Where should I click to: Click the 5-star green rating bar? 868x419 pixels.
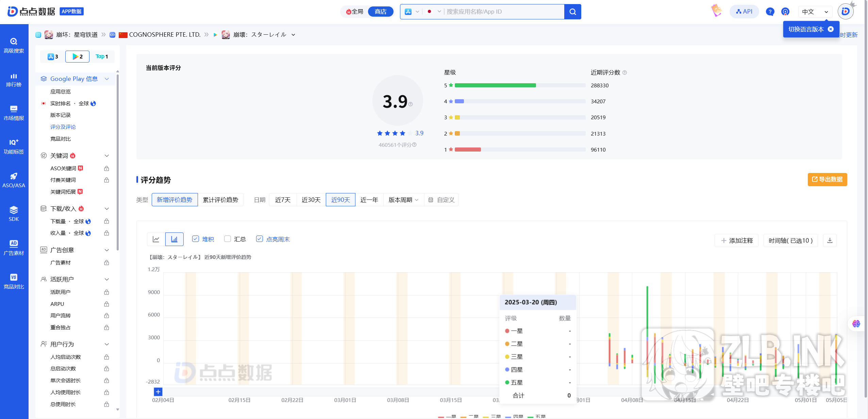click(x=495, y=85)
